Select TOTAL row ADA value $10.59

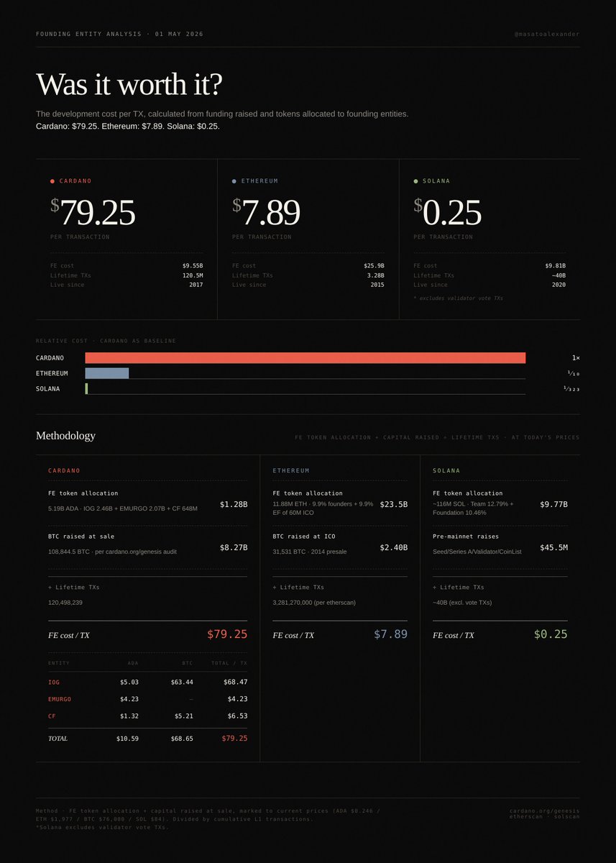[128, 739]
